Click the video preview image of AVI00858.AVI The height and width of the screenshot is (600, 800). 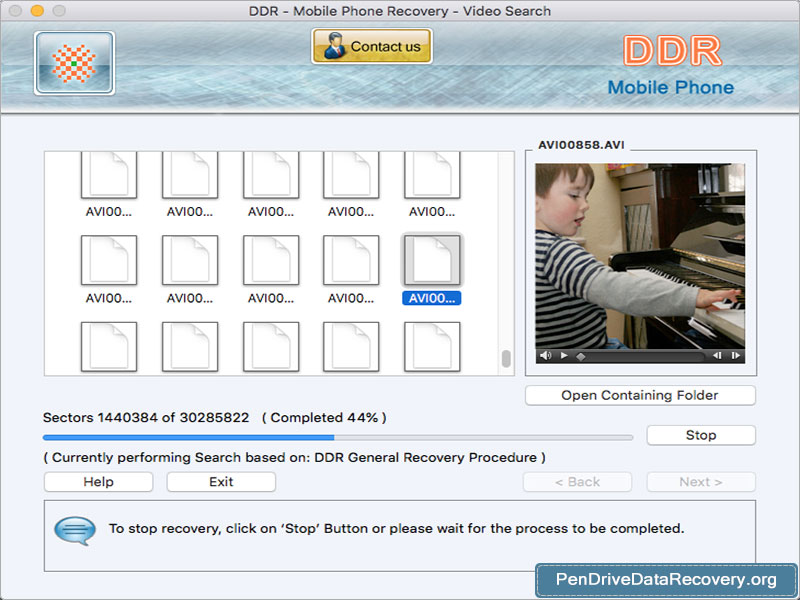[640, 256]
